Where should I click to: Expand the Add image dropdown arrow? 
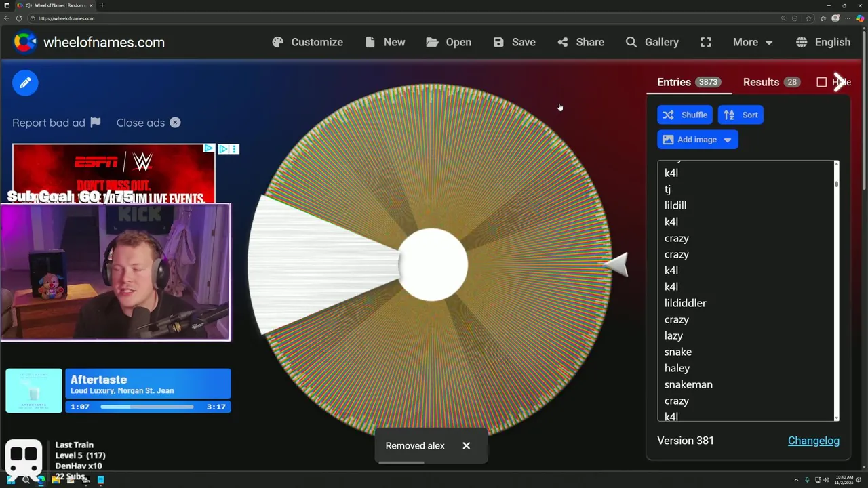[728, 140]
